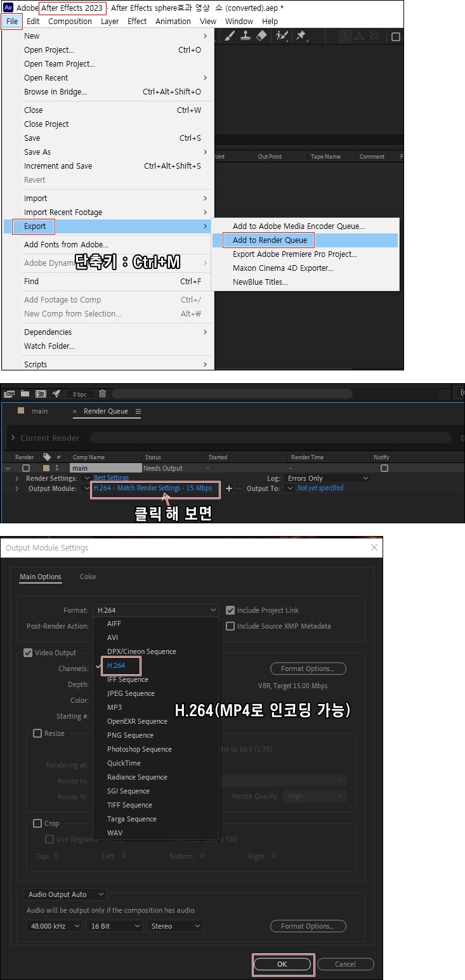The image size is (465, 980).
Task: Select the Roto Brush tool
Action: click(282, 36)
